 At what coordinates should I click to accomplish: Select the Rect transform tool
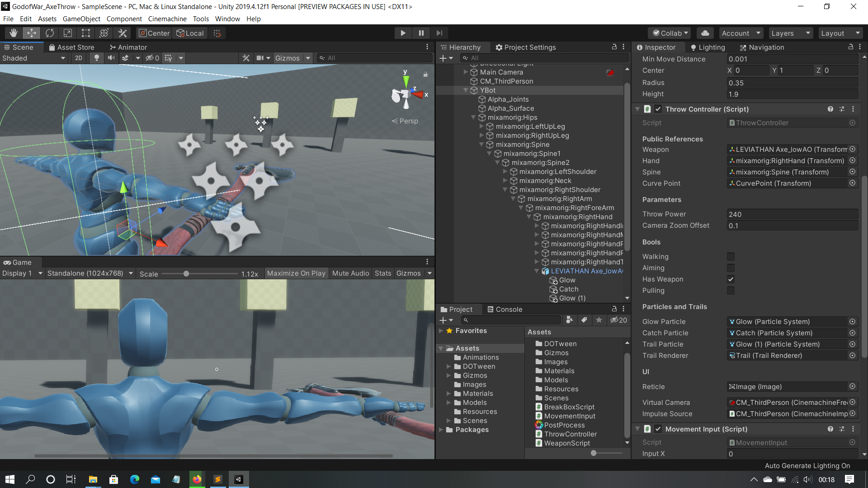coord(86,33)
